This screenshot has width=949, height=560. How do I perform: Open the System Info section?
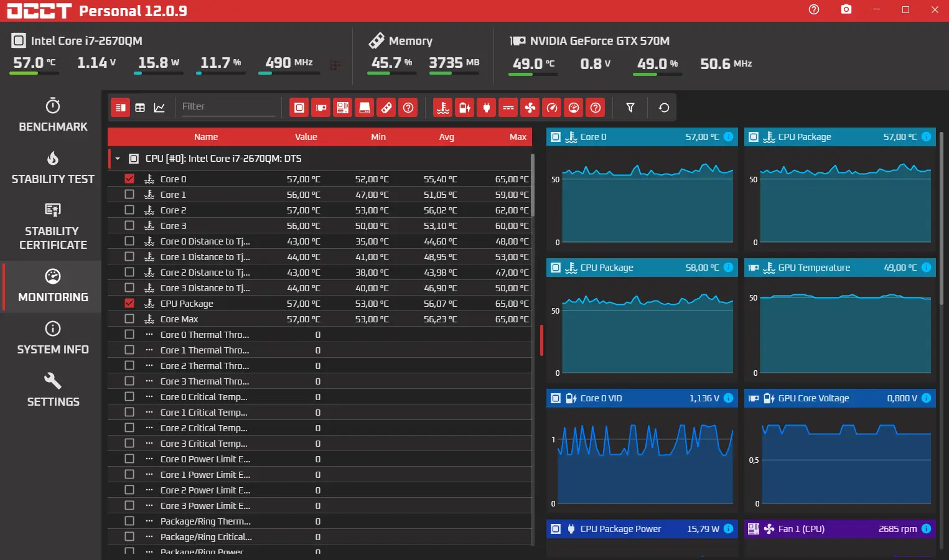tap(53, 338)
